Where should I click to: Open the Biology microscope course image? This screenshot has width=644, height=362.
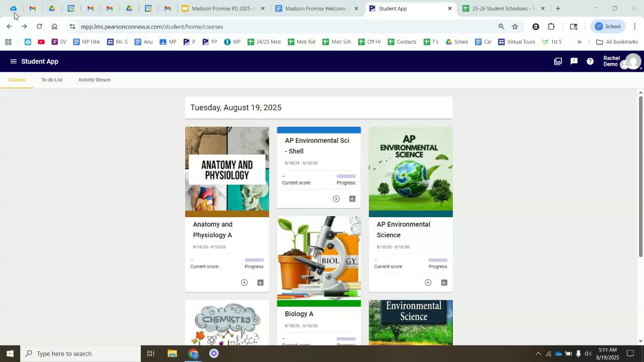319,258
